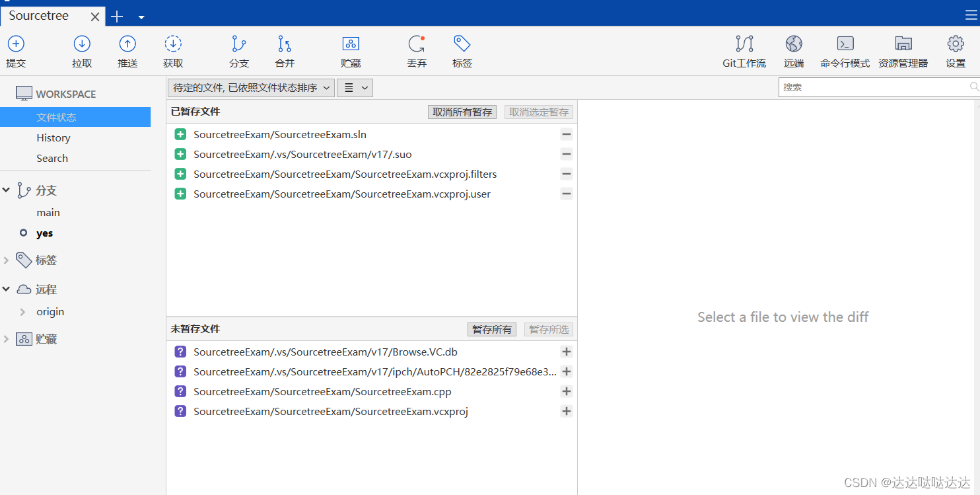Open the 待定的文件 sort dropdown

click(252, 87)
